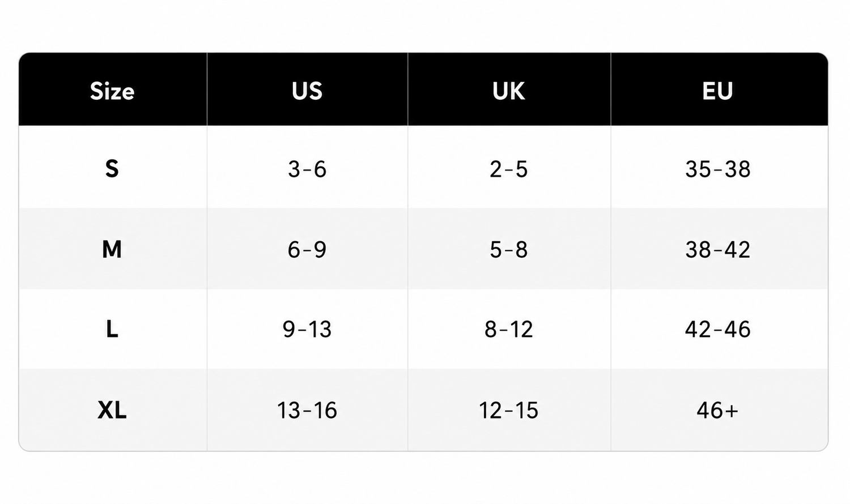Image resolution: width=850 pixels, height=504 pixels.
Task: Click the EU 46+ cell
Action: (x=717, y=410)
